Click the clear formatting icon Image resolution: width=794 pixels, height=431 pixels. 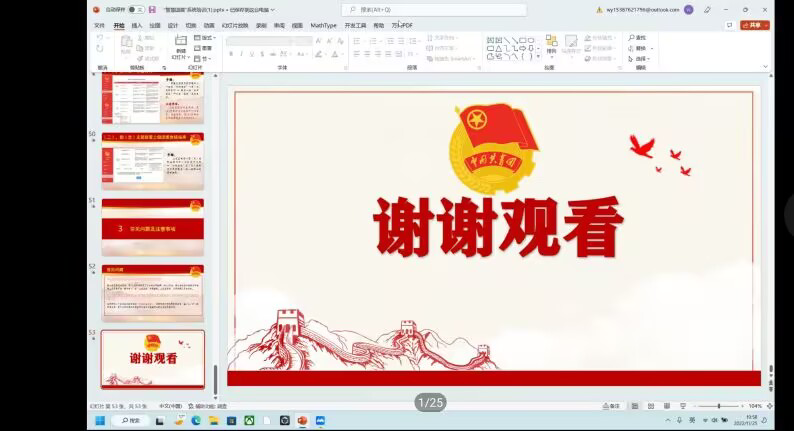click(340, 41)
